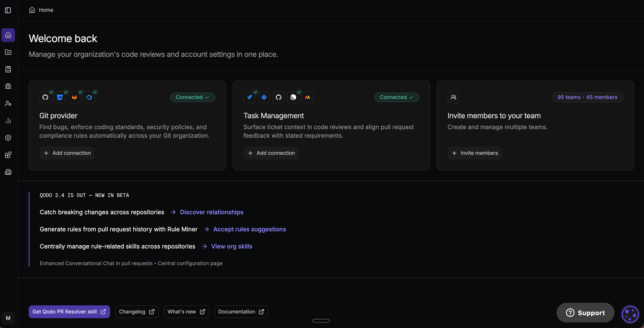Click the Connected badge on Git provider
Image resolution: width=644 pixels, height=328 pixels.
coord(192,97)
